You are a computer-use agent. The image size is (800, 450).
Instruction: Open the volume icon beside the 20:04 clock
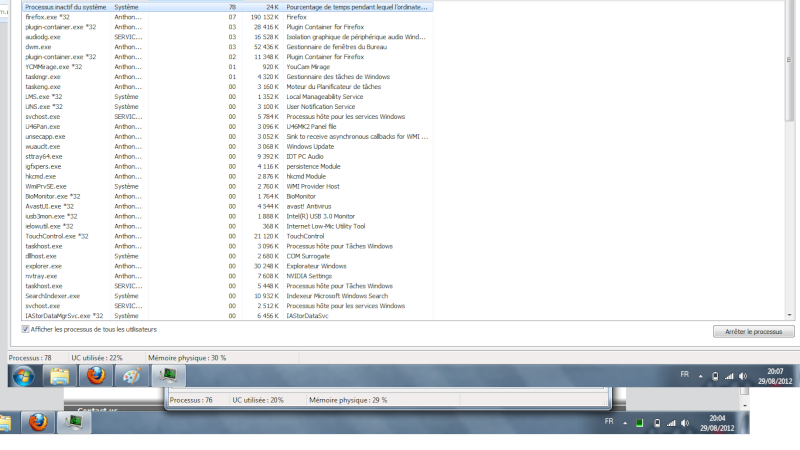pyautogui.click(x=685, y=423)
